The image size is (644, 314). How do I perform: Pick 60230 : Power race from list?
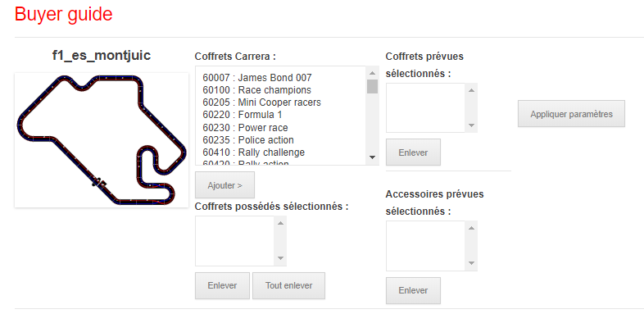click(x=245, y=127)
